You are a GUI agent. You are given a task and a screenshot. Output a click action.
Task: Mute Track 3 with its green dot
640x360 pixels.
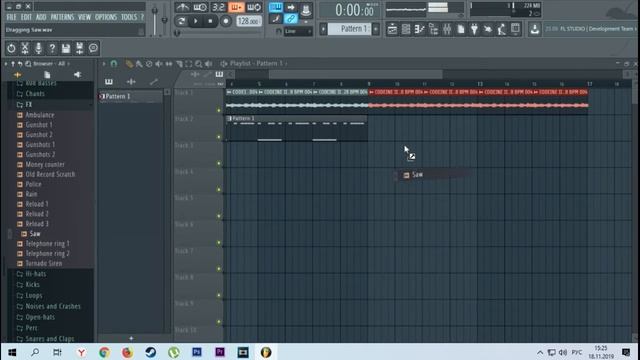click(219, 163)
